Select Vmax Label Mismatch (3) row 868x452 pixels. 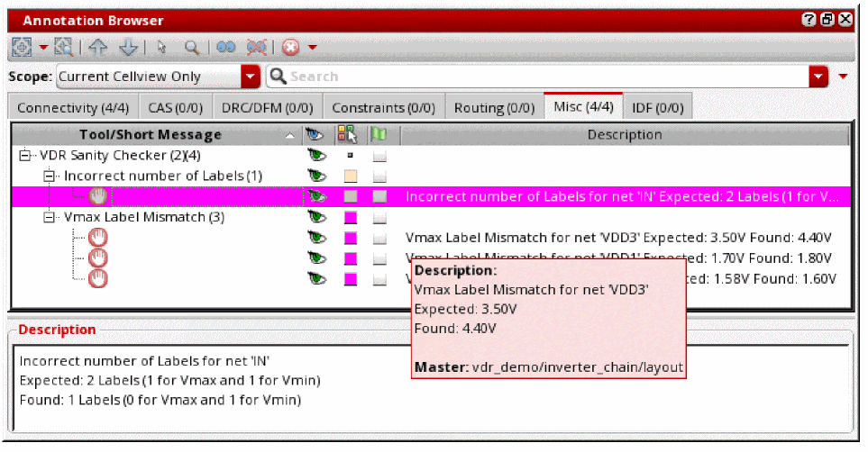tap(144, 217)
